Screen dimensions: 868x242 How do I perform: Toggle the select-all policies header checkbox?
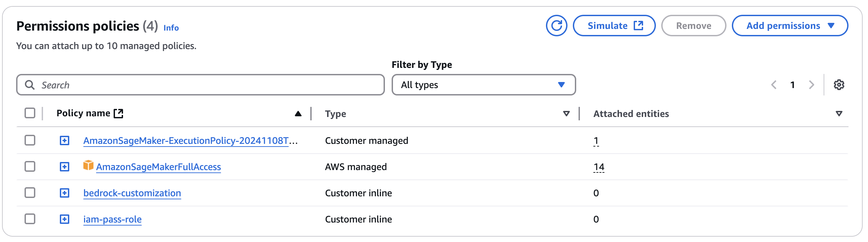30,113
